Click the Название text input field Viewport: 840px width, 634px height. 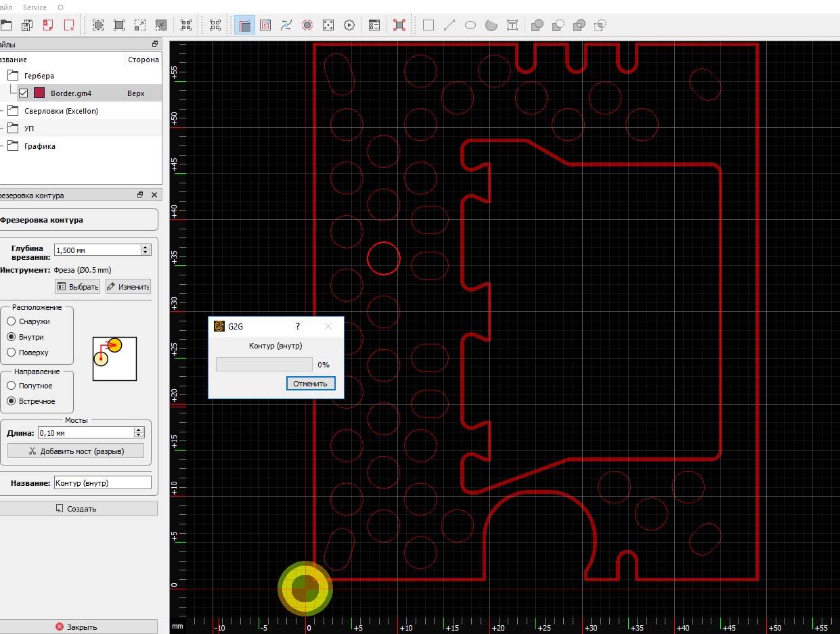point(103,483)
